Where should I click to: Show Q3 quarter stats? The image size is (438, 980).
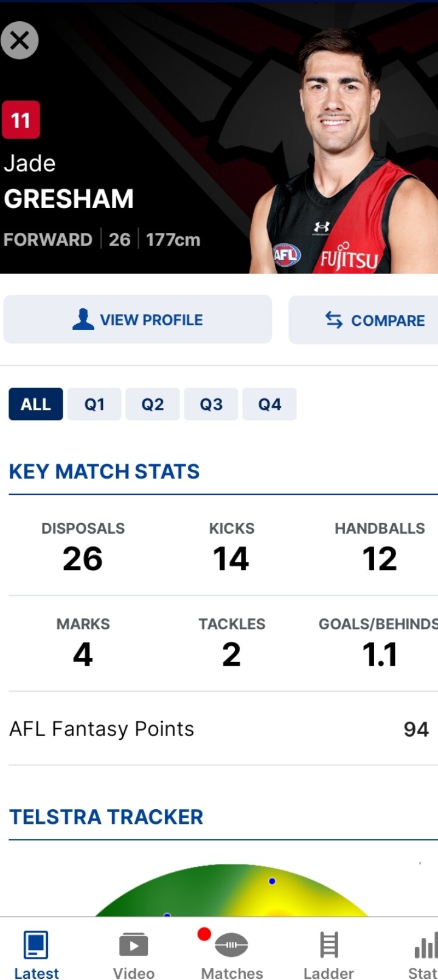tap(211, 404)
